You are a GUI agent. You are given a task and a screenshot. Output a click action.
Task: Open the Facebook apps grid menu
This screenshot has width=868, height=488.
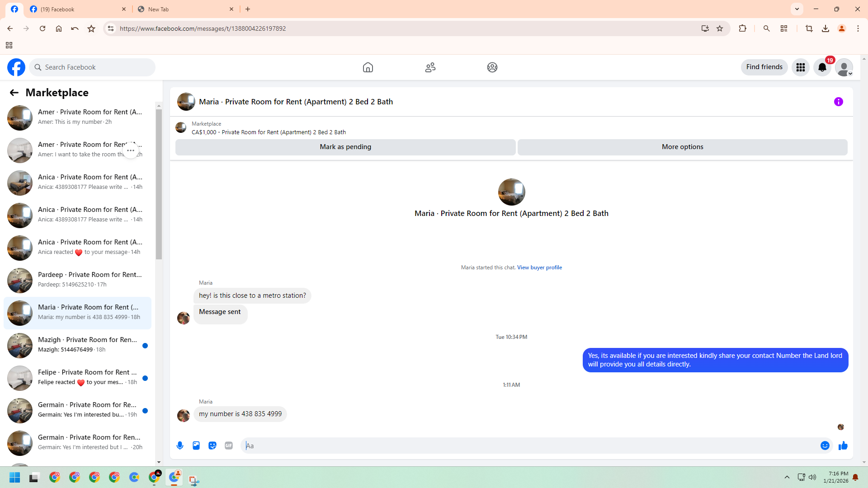click(x=800, y=67)
